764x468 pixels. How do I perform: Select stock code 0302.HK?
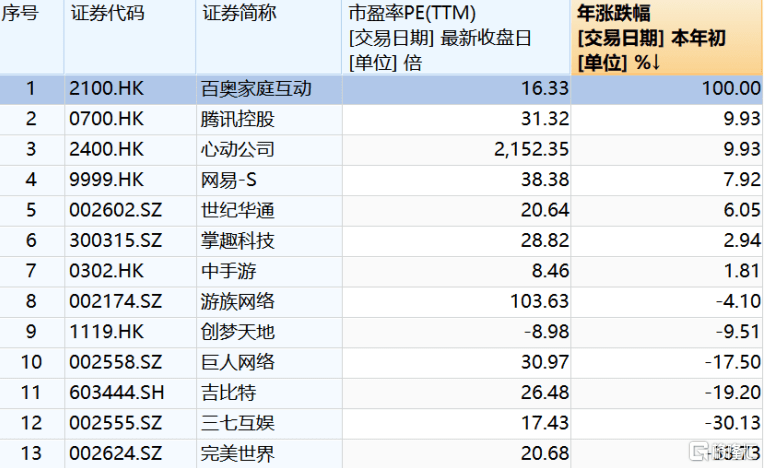click(107, 271)
